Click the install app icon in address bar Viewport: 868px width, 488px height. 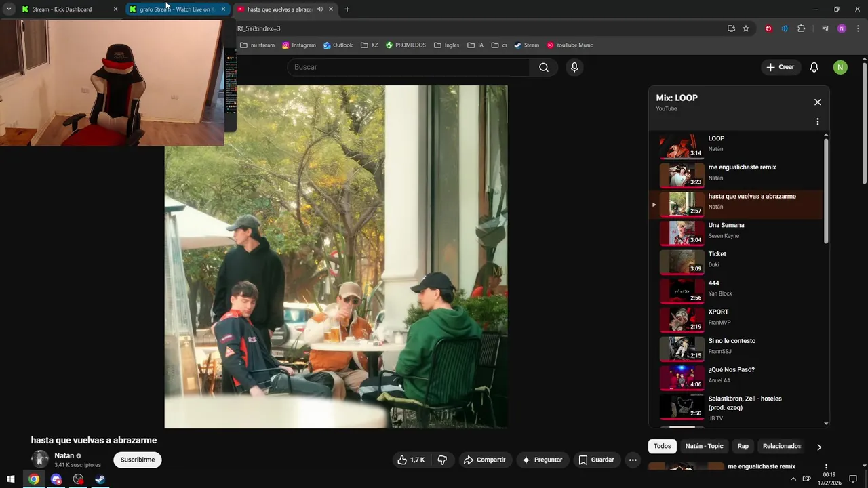(731, 28)
